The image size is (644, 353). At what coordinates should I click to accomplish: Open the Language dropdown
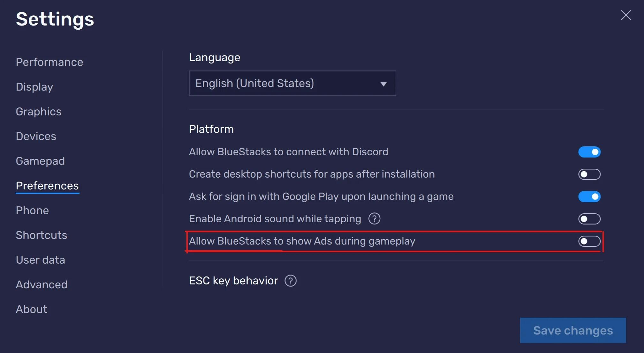[292, 84]
